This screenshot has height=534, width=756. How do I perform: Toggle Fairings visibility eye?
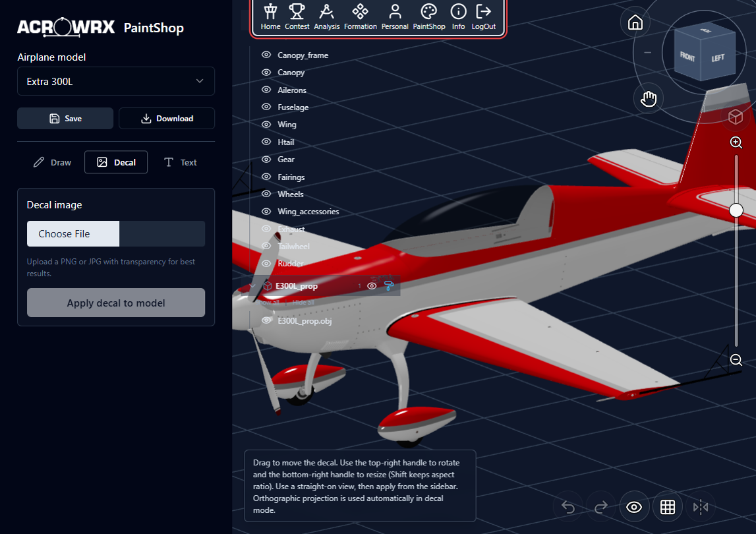click(x=266, y=177)
